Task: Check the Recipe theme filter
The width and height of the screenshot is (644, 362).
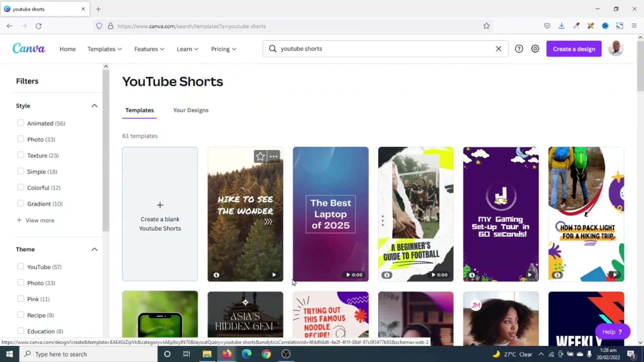Action: pos(20,314)
